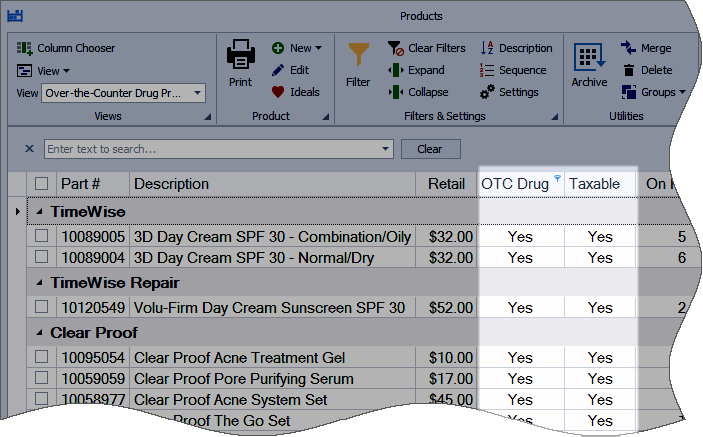This screenshot has height=437, width=703.
Task: Click the app icon in title bar
Action: click(x=15, y=16)
